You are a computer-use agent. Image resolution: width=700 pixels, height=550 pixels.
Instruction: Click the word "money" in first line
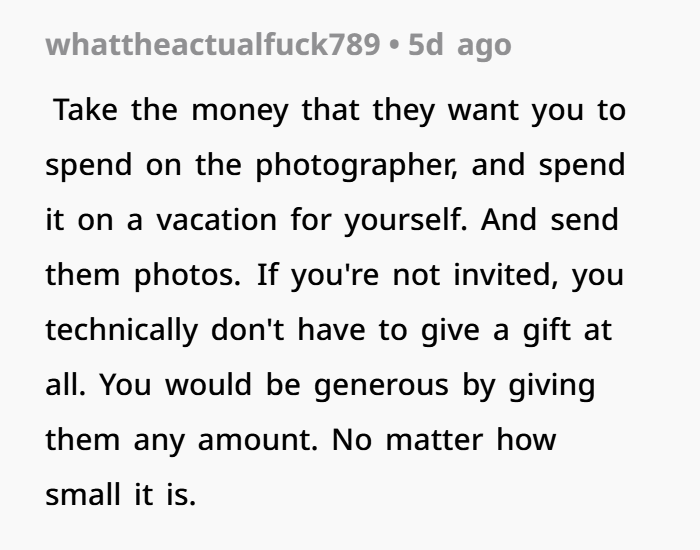click(x=238, y=110)
